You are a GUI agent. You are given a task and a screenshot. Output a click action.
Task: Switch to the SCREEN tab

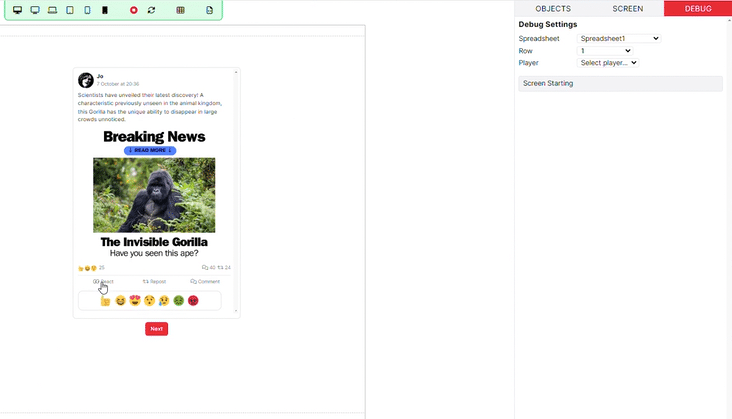627,8
